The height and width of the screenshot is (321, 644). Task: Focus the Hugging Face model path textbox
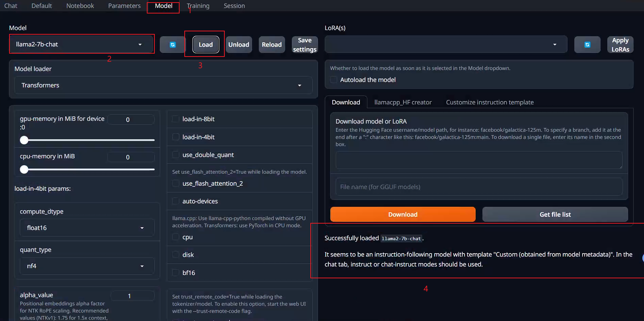(x=479, y=160)
